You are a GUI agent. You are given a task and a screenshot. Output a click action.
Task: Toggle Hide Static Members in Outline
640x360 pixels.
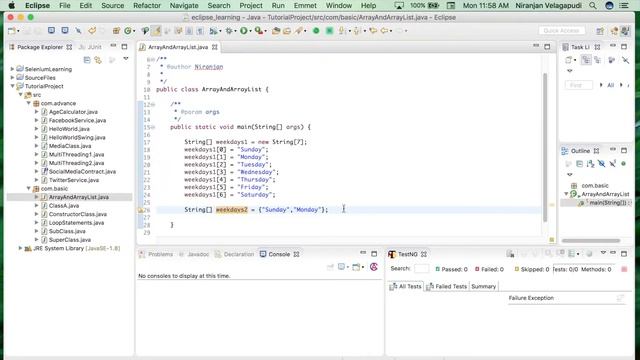613,164
